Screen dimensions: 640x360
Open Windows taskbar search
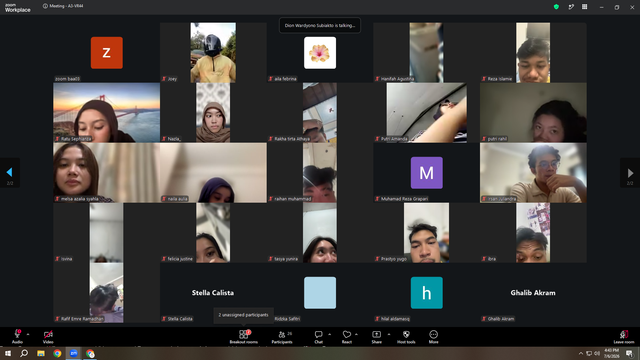pos(24,353)
